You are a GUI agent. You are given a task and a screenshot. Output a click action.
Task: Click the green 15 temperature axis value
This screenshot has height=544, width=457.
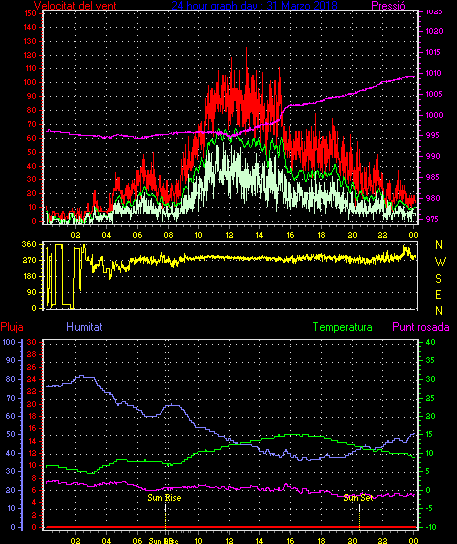point(430,434)
